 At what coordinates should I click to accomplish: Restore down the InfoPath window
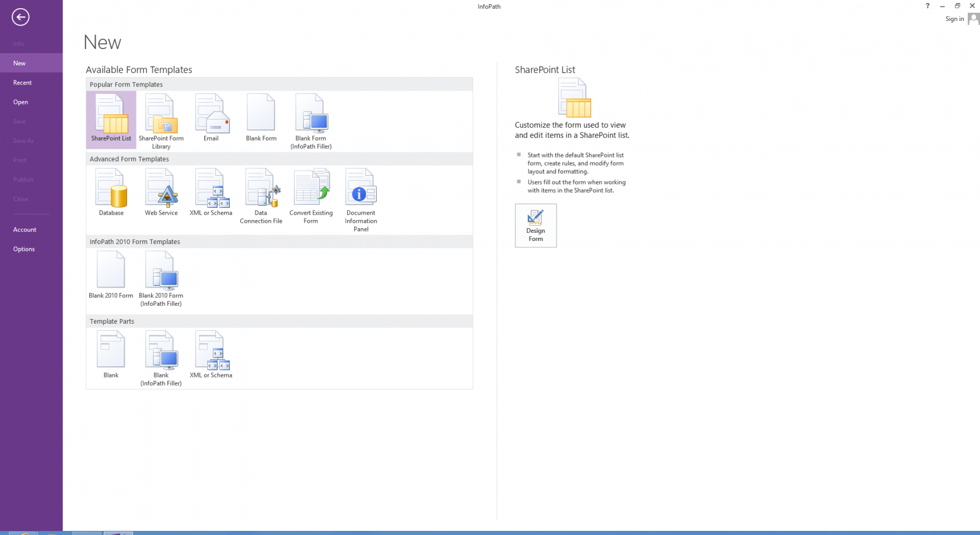pos(957,6)
